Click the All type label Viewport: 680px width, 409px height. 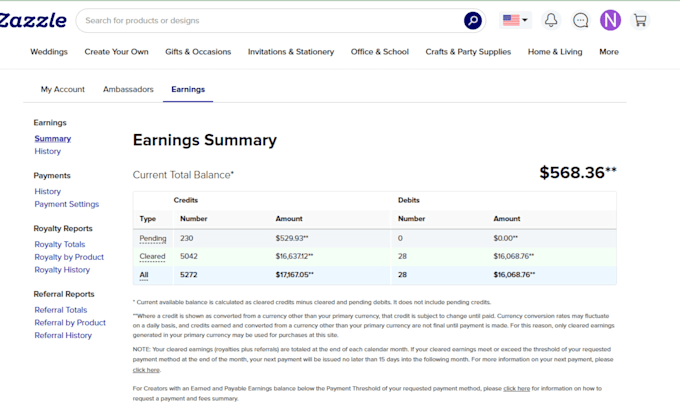tap(144, 275)
